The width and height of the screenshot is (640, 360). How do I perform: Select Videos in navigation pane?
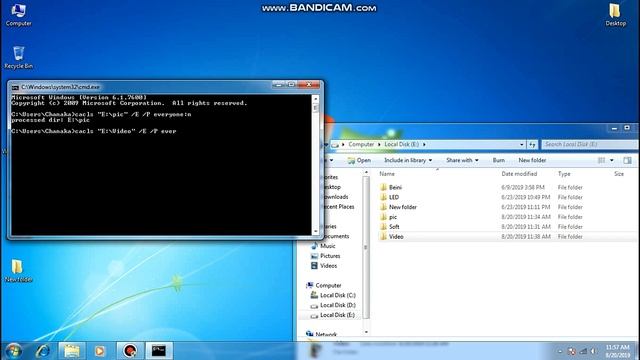(x=324, y=266)
